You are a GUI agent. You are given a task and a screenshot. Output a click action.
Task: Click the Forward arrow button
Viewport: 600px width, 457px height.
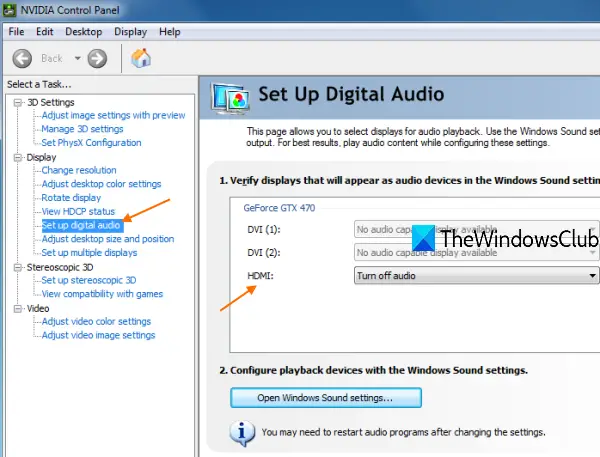[97, 59]
